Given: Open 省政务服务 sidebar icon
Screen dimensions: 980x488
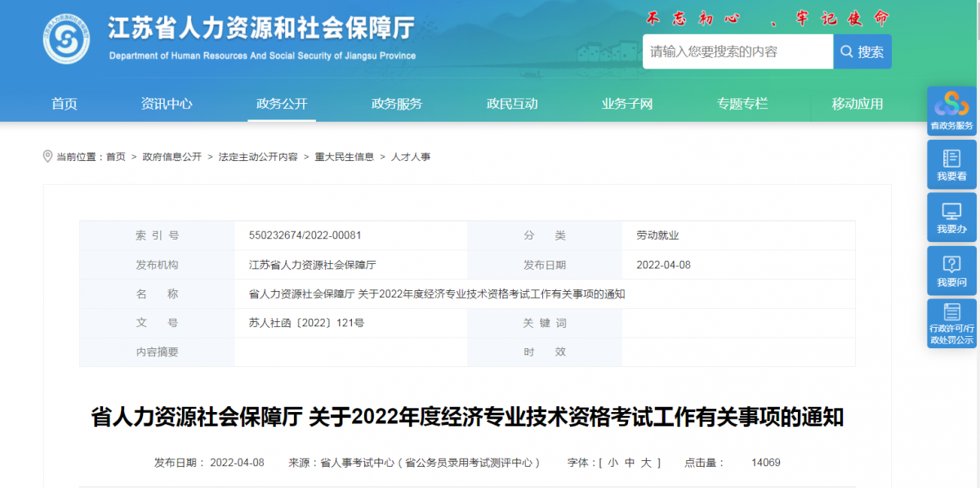Looking at the screenshot, I should [951, 111].
